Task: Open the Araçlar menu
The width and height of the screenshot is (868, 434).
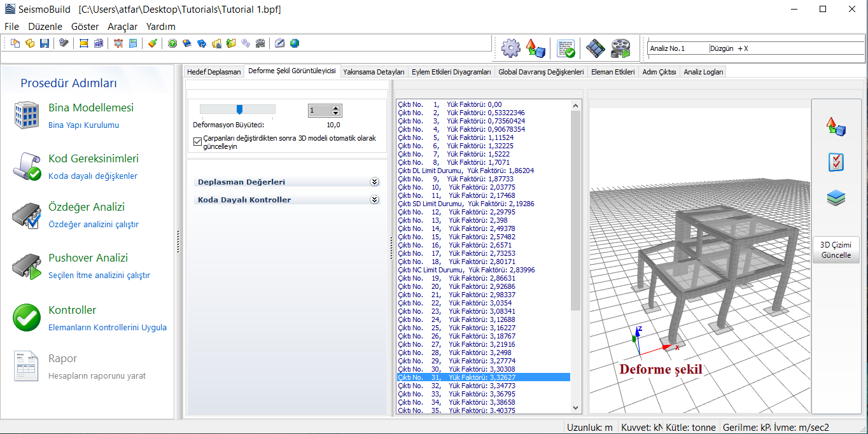Action: click(x=122, y=27)
